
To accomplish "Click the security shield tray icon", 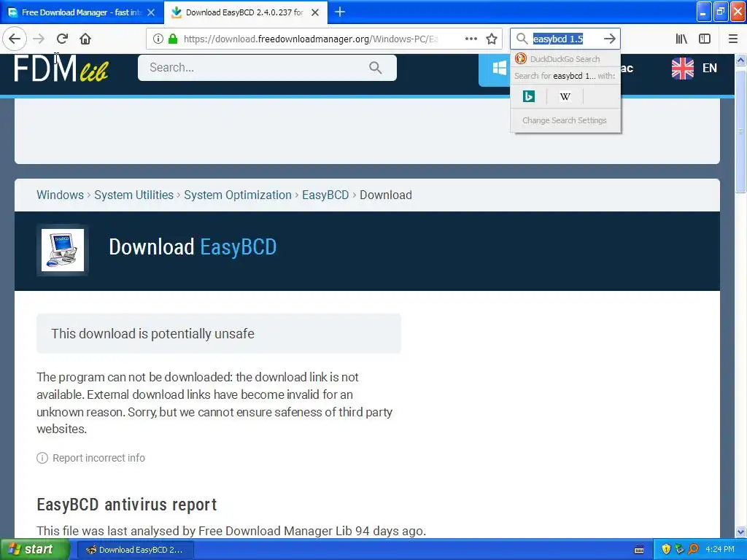I will pos(666,550).
